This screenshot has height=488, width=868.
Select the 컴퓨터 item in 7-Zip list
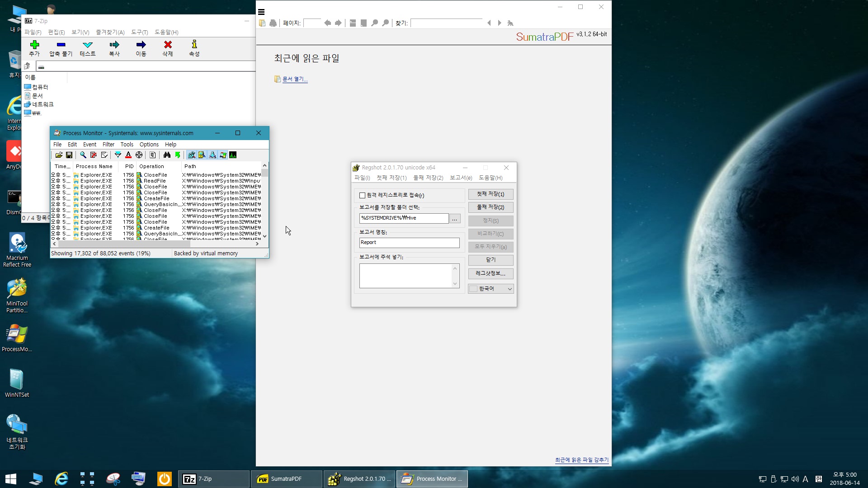(36, 87)
